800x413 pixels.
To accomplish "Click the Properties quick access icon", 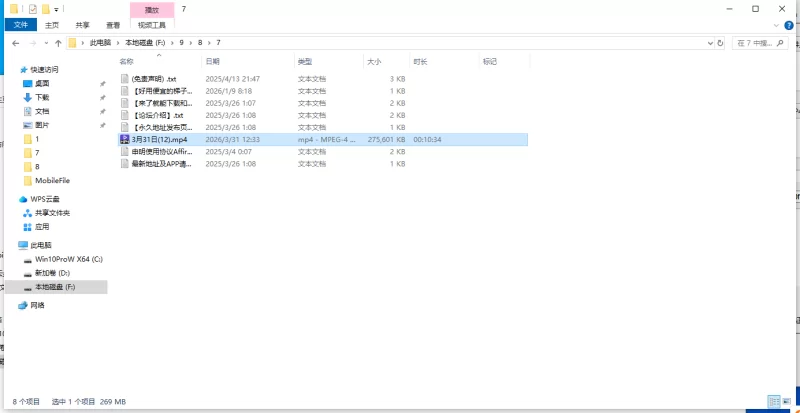I will (33, 9).
